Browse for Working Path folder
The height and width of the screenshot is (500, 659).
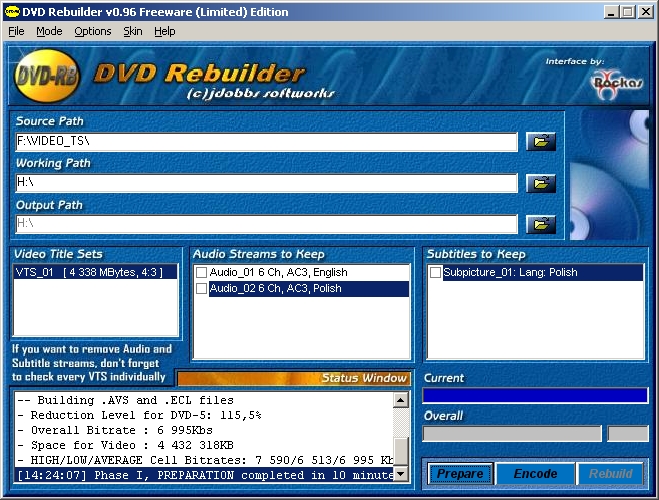point(541,183)
